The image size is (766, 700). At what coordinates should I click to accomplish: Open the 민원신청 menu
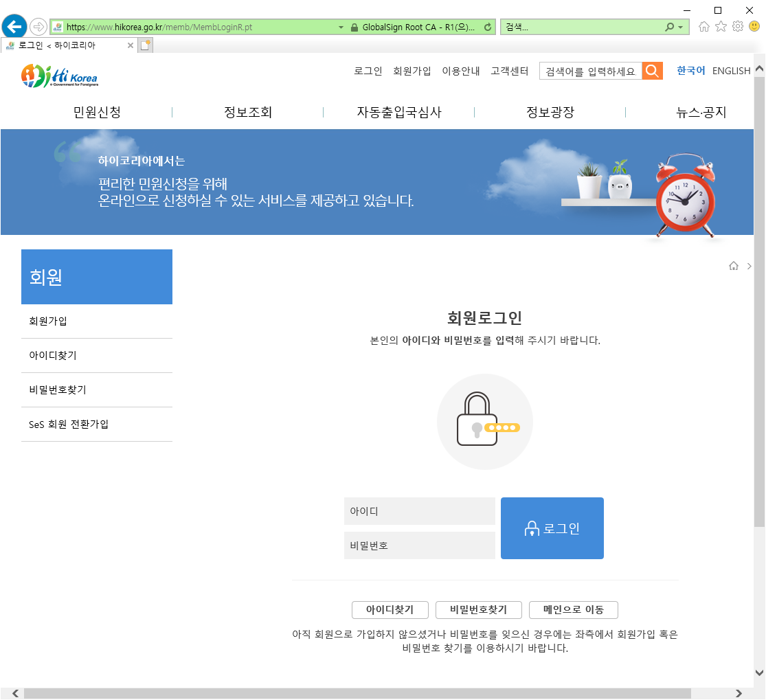coord(97,113)
